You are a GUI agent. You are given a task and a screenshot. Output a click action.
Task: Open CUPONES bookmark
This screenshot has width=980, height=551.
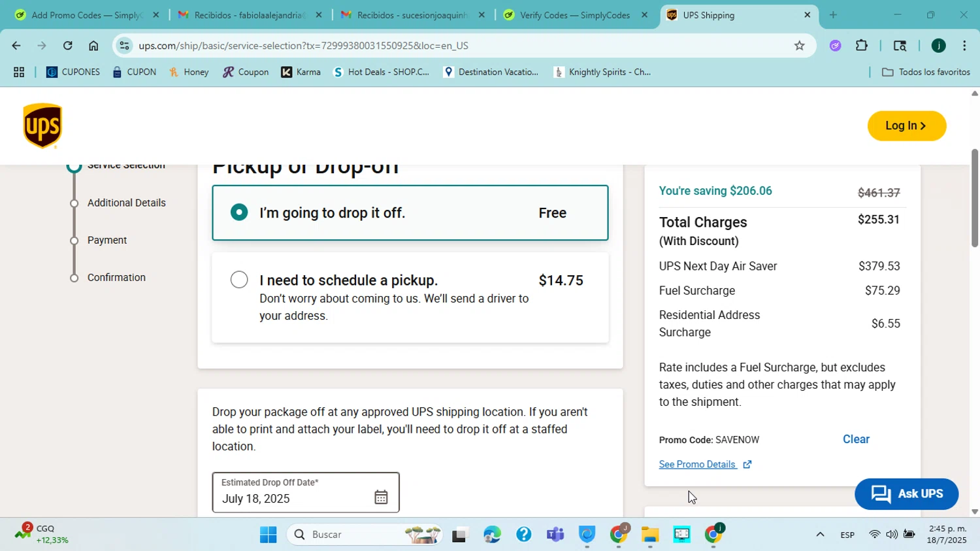[x=73, y=72]
